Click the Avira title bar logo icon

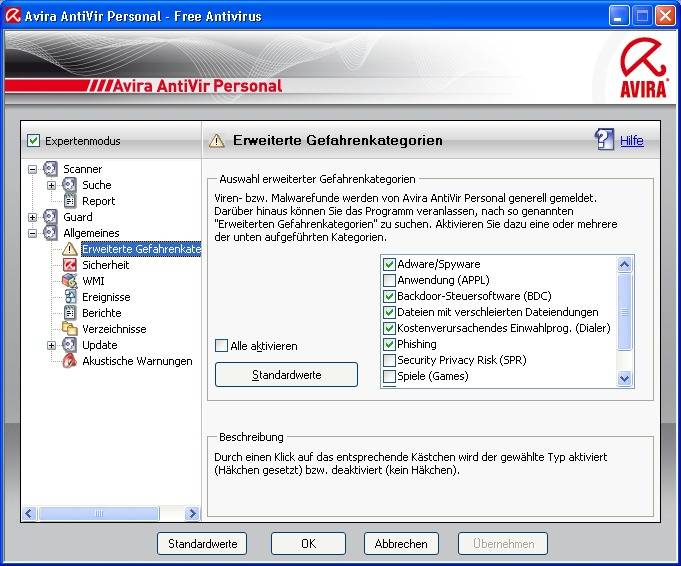(x=13, y=16)
